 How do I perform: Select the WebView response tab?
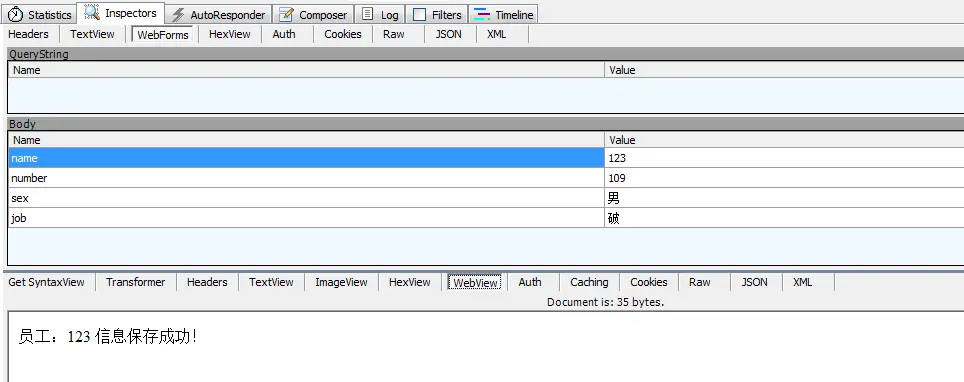tap(475, 282)
